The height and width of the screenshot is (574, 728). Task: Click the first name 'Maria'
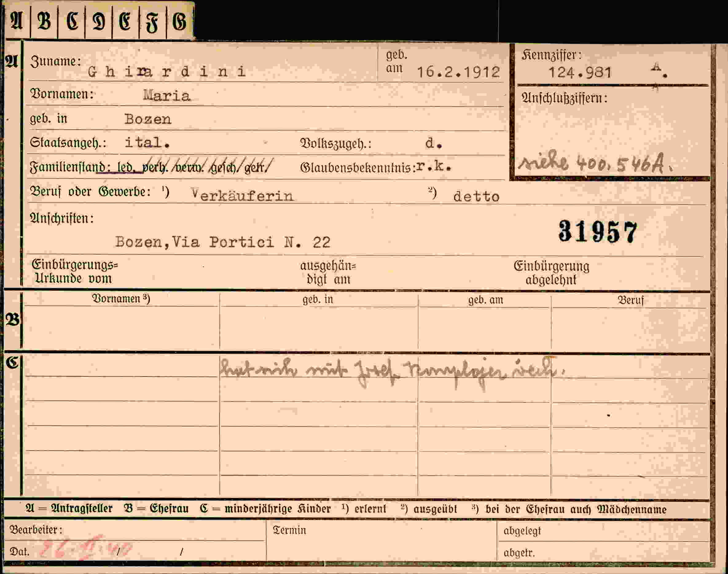[167, 96]
